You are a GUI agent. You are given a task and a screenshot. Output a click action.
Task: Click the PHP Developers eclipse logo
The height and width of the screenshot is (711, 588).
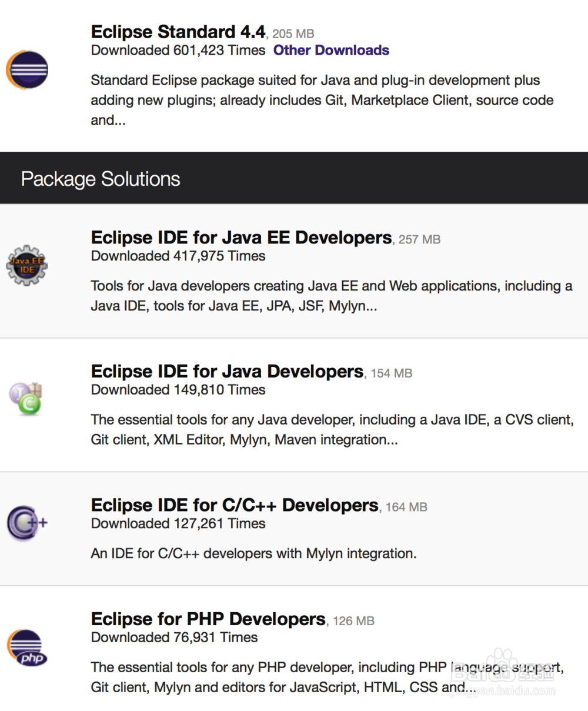[x=26, y=646]
